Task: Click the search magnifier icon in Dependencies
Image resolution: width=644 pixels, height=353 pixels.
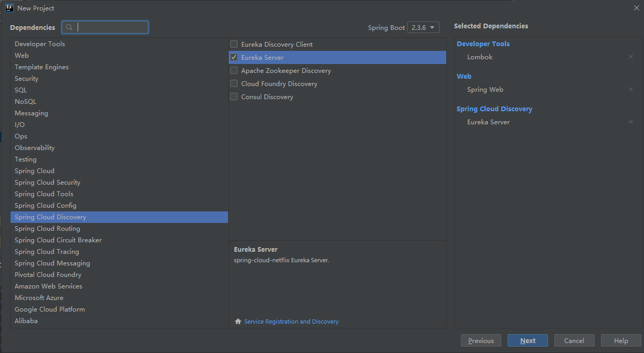Action: [69, 27]
